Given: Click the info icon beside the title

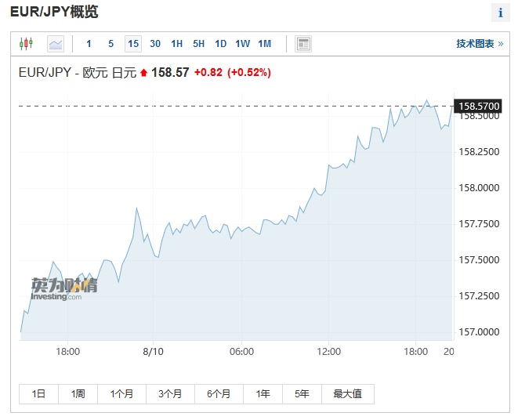Looking at the screenshot, I should pos(500,13).
